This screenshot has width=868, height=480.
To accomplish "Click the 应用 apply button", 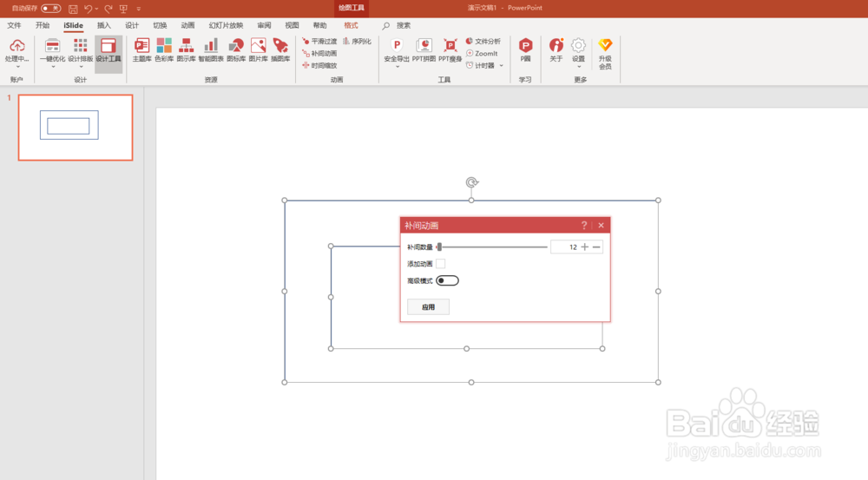I will click(428, 306).
